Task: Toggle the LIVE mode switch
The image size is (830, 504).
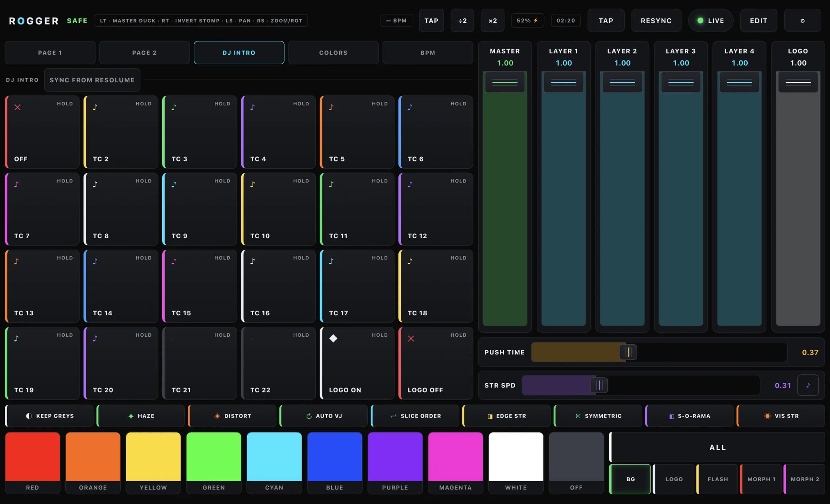Action: coord(710,21)
